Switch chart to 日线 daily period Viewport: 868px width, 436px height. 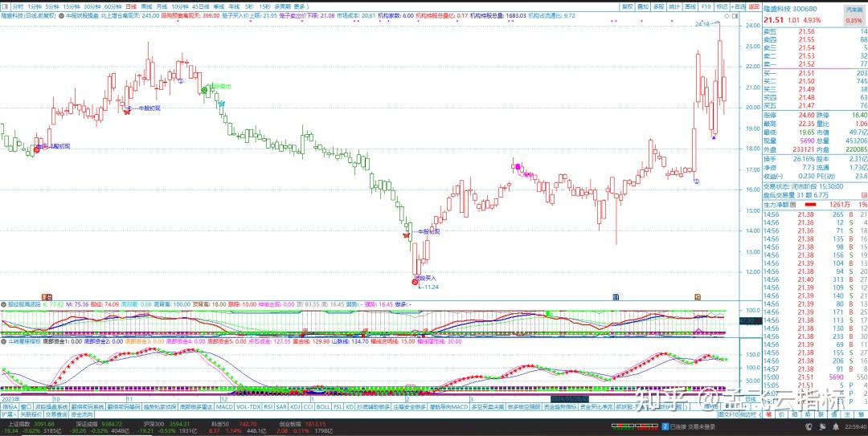[x=131, y=6]
